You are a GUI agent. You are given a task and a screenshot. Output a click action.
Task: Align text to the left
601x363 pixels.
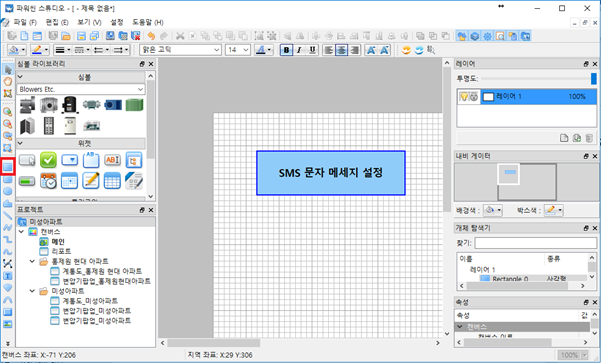[328, 50]
